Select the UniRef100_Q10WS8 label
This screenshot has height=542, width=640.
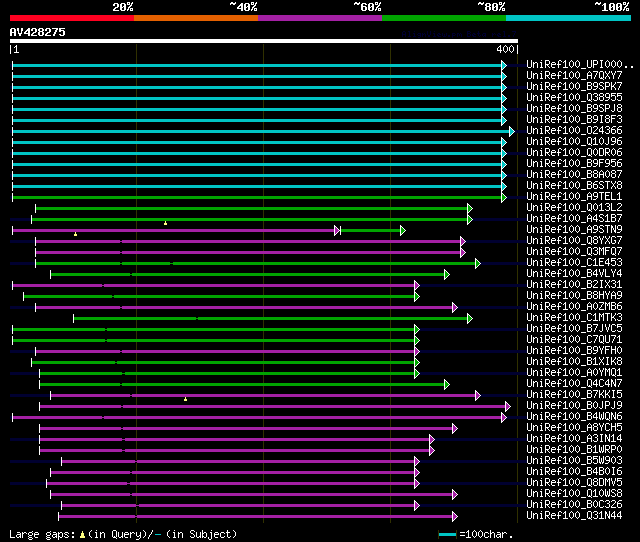point(574,493)
